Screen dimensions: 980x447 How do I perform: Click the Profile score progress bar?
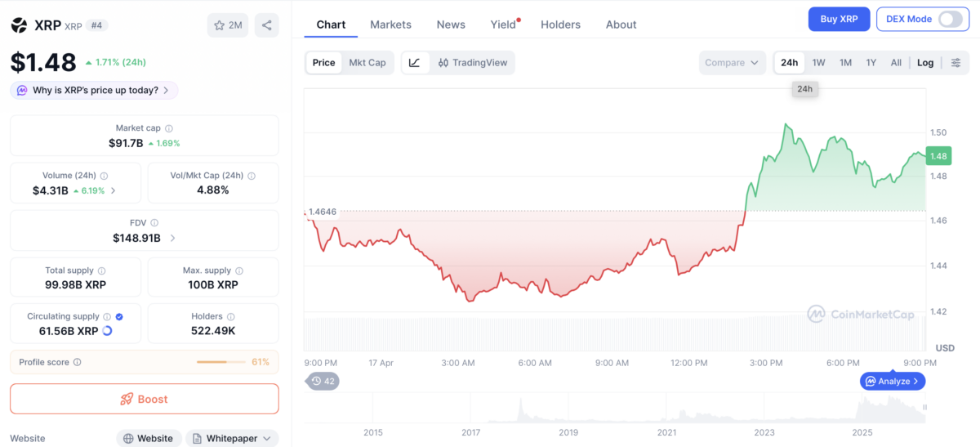(221, 362)
